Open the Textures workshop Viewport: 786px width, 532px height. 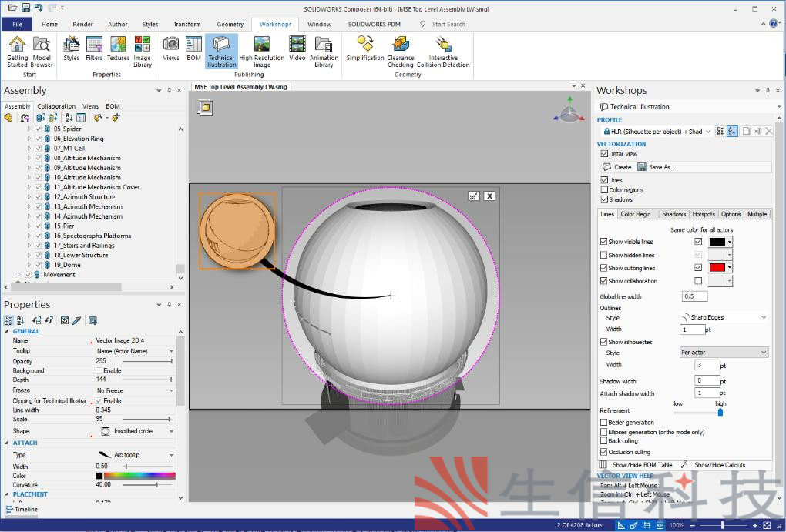[118, 49]
